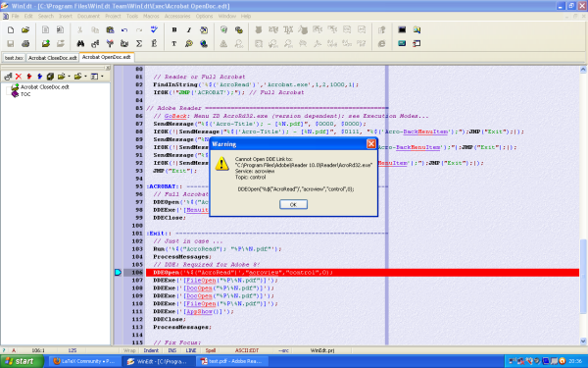Screen dimensions: 588x368
Task: Switch to the test.tex tab
Action: (14, 58)
